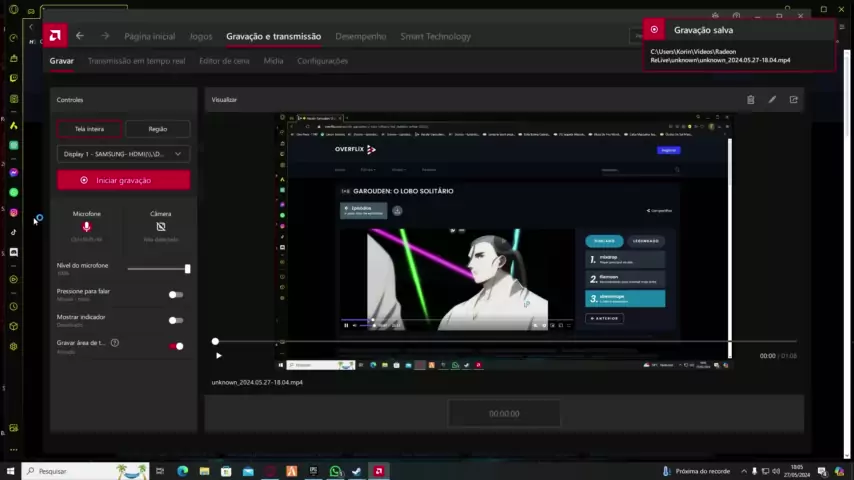Click the camera icon under Câmera
The image size is (854, 480).
160,227
